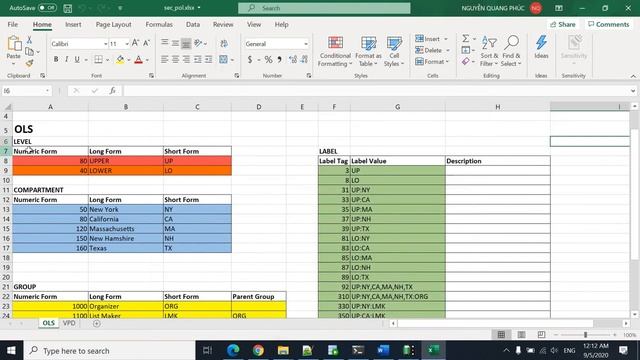The width and height of the screenshot is (640, 360).
Task: Open the Formulas tab
Action: 159,24
